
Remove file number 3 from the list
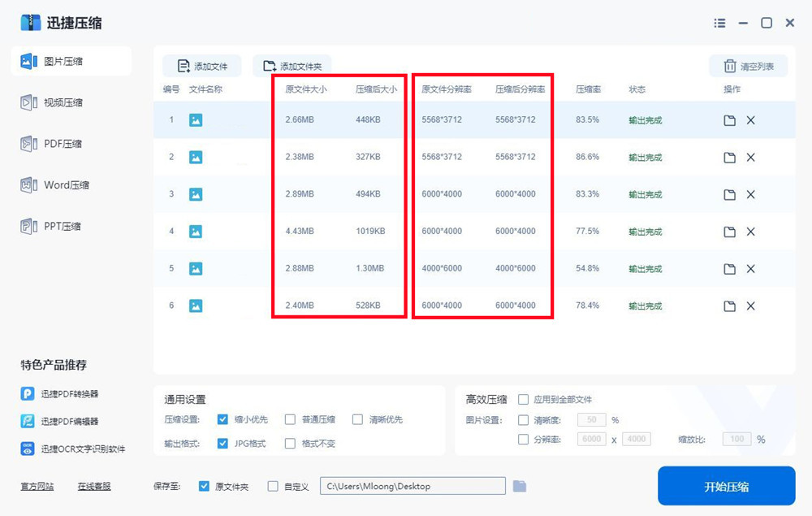click(x=750, y=195)
